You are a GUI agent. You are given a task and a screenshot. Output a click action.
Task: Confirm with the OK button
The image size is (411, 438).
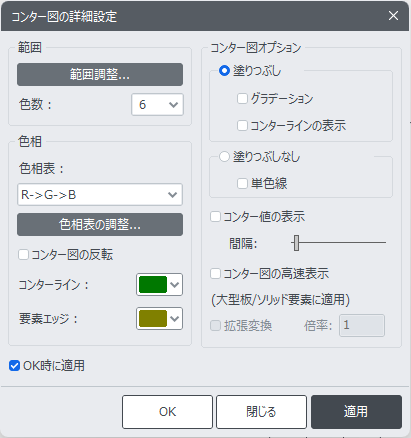click(x=167, y=412)
